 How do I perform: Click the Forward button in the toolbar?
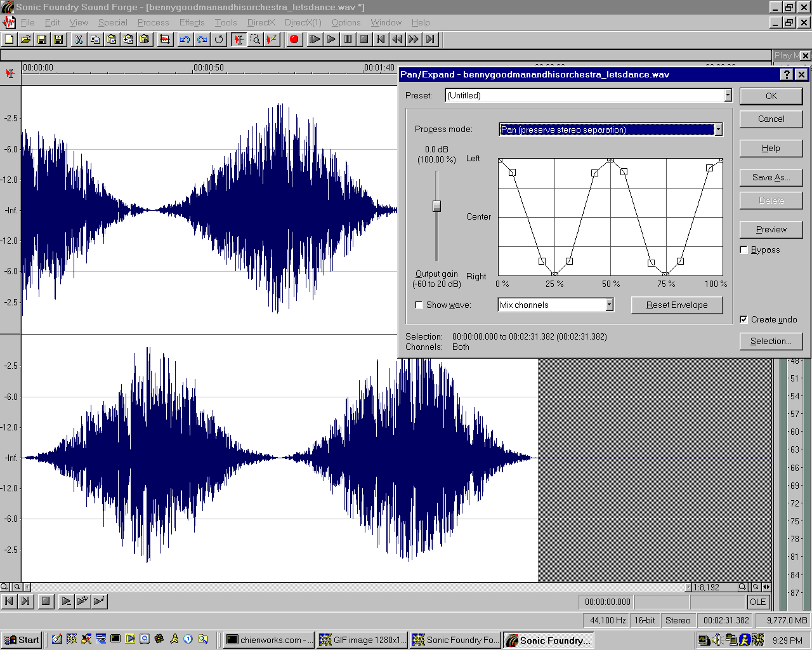(x=414, y=39)
